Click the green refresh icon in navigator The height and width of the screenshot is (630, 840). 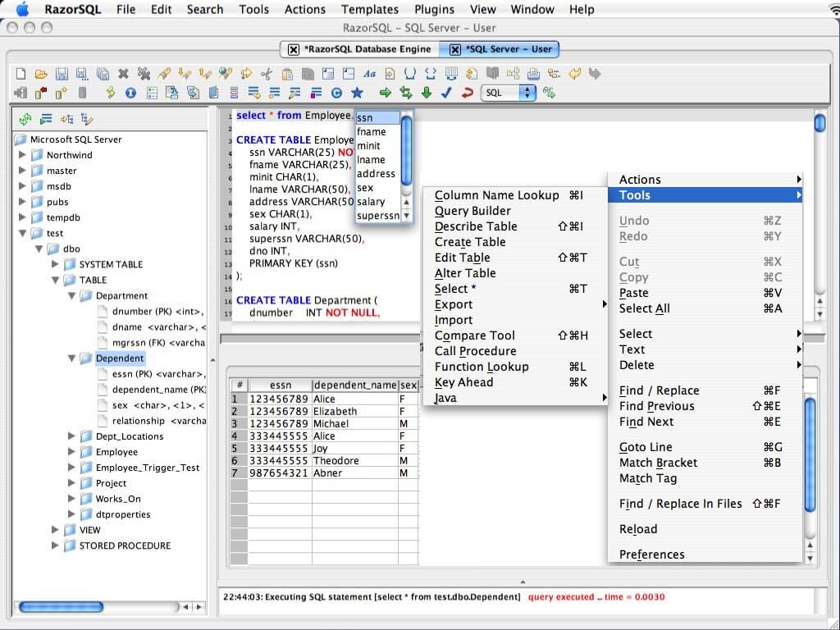[x=25, y=119]
